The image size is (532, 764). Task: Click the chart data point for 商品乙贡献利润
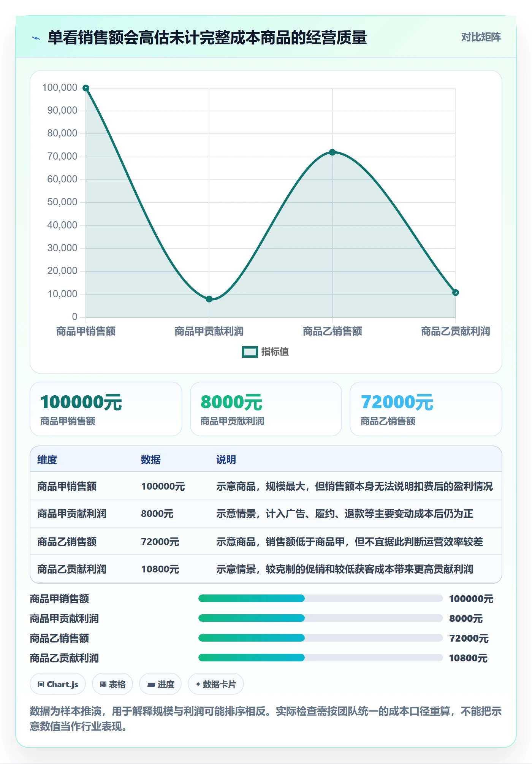(456, 293)
